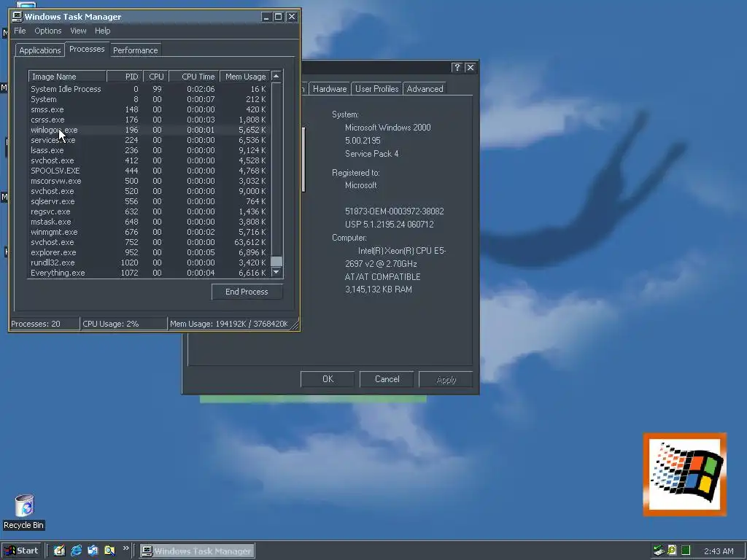Select the System process row
The height and width of the screenshot is (560, 747).
point(149,99)
